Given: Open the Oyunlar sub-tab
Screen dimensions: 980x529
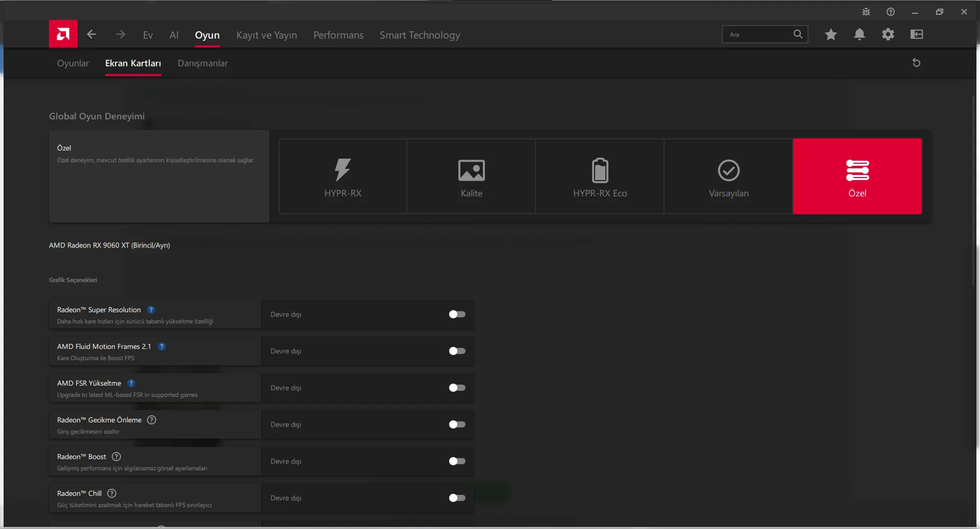Looking at the screenshot, I should tap(73, 63).
